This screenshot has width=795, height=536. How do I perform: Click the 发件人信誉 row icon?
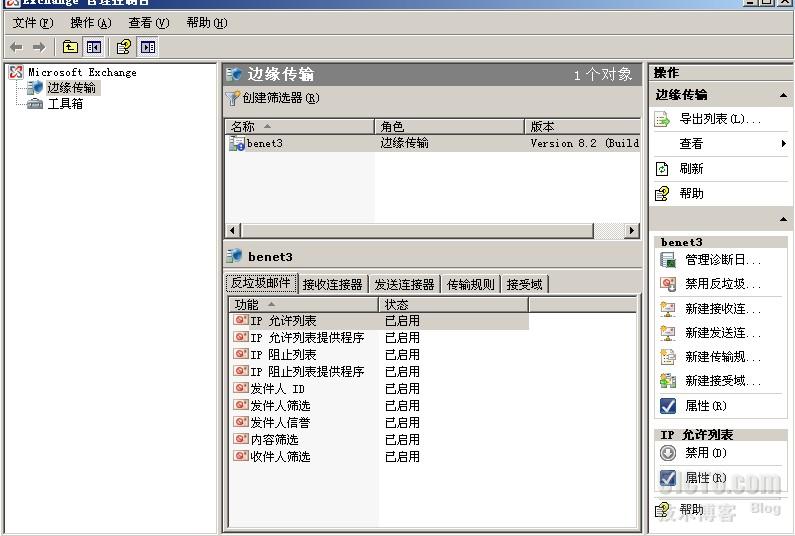(241, 422)
